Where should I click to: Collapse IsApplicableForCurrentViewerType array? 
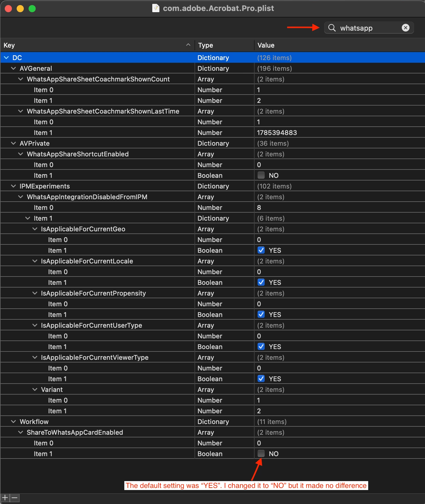coord(35,357)
